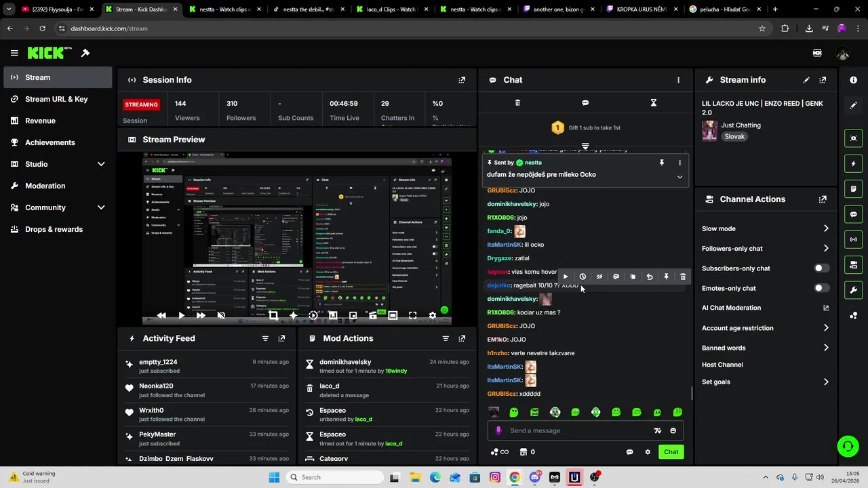Click the browser address bar

pos(407,28)
